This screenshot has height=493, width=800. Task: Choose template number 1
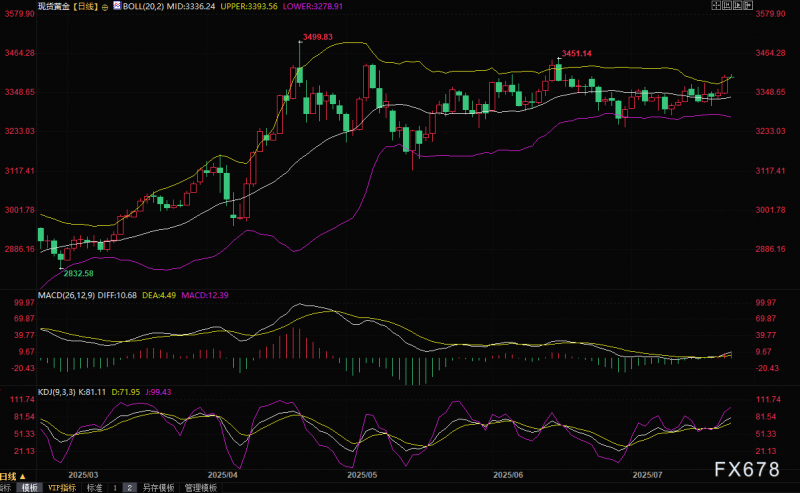115,488
